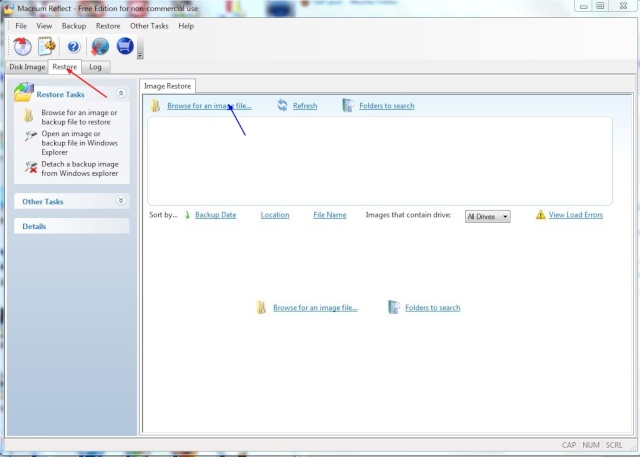
Task: Click the empty image file list box
Action: tap(380, 161)
